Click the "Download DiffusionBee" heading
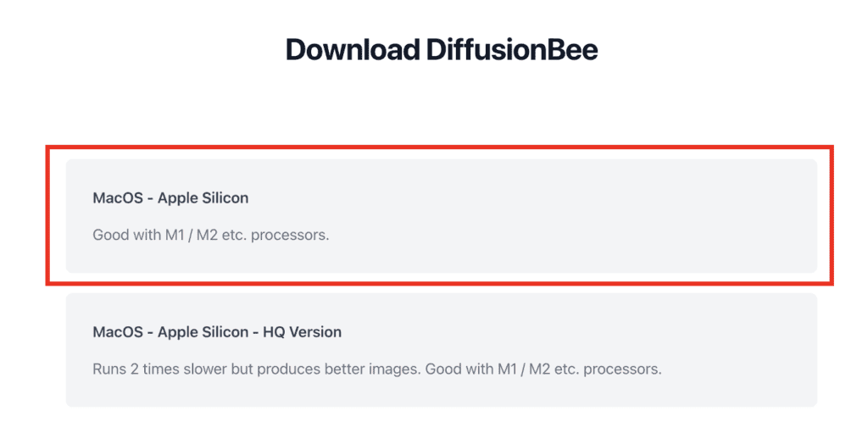The image size is (868, 422). point(442,50)
